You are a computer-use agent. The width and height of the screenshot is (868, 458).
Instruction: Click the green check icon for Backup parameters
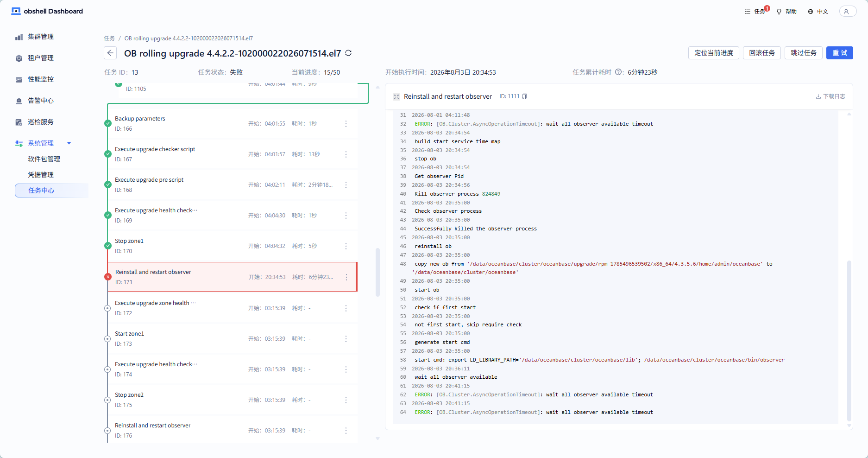[108, 123]
